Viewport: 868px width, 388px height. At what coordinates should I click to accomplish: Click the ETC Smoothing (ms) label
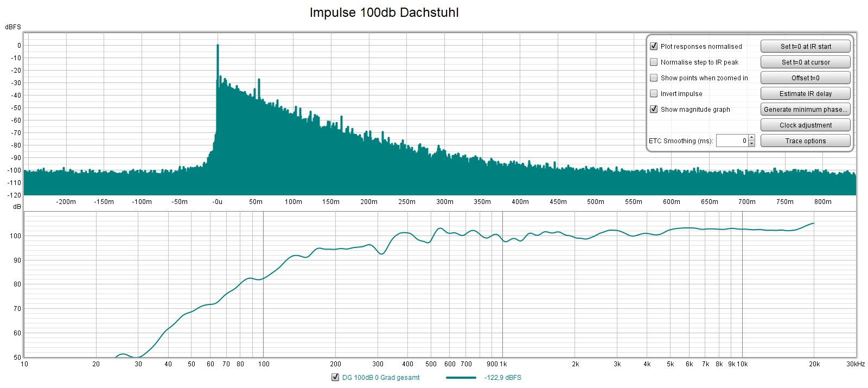(681, 141)
